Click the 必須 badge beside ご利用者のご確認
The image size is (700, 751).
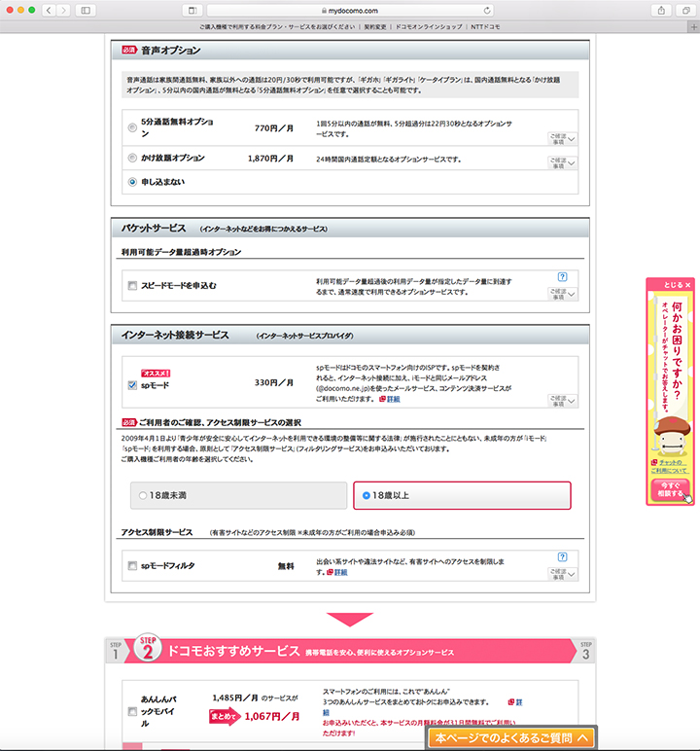[x=129, y=422]
